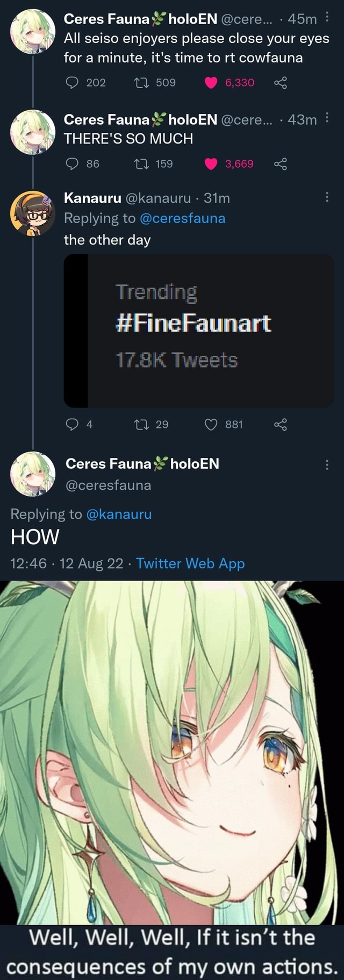Open the @ceresfauna mention link
The height and width of the screenshot is (980, 344).
[x=182, y=218]
